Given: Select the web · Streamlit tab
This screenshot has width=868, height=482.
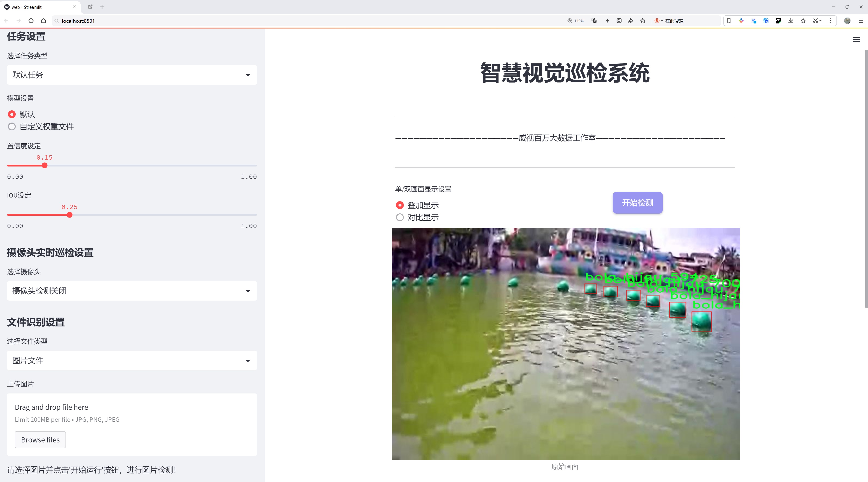Looking at the screenshot, I should 40,7.
